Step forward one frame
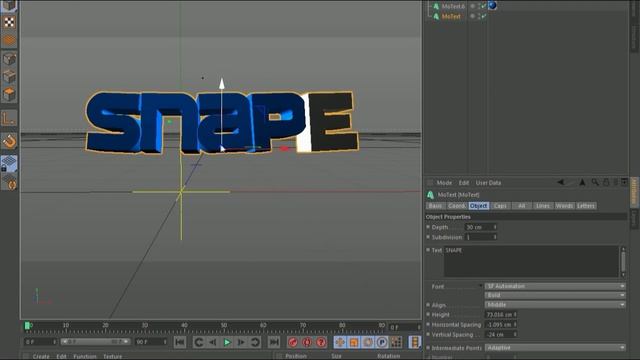Image resolution: width=640 pixels, height=360 pixels. [241, 342]
